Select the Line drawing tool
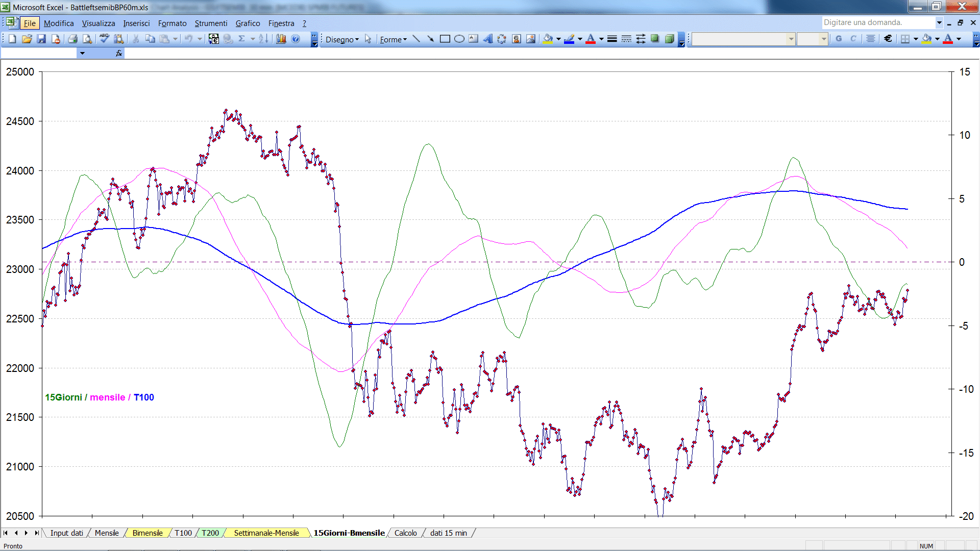The height and width of the screenshot is (551, 980). tap(416, 39)
